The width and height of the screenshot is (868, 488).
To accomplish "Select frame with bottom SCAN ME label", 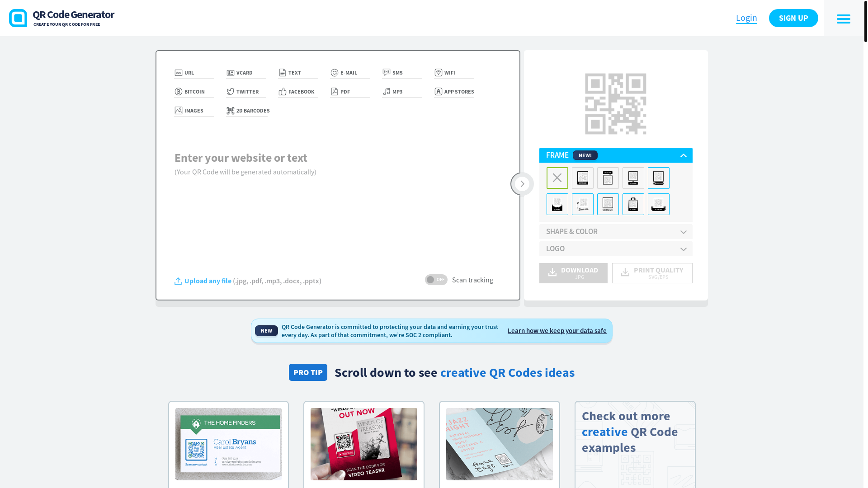I will (x=583, y=178).
